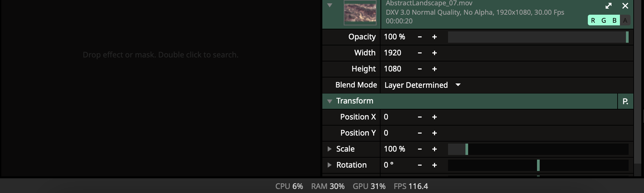Click the Opacity slider bar
Viewport: 644px width, 193px height.
(x=538, y=37)
